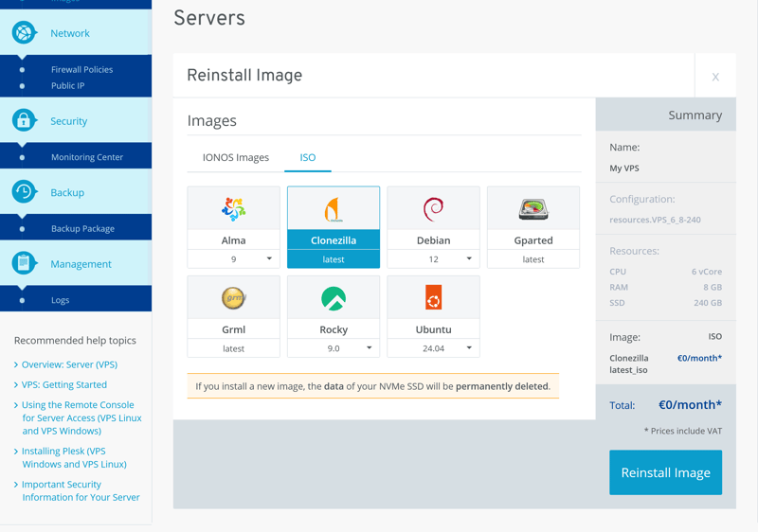Choose the Rocky Linux logo
758x532 pixels.
334,298
